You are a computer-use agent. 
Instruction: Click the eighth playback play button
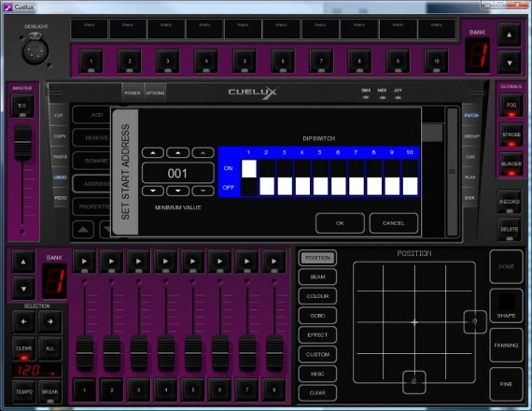(273, 262)
